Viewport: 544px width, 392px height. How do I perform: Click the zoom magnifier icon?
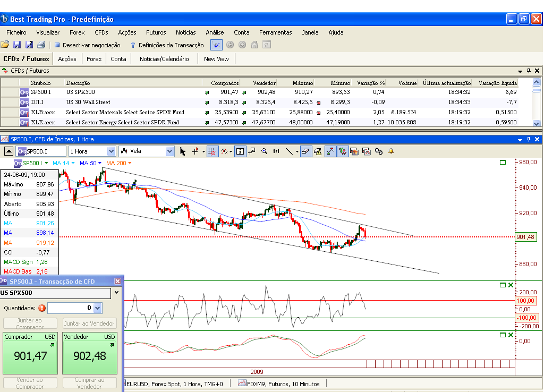coord(264,151)
